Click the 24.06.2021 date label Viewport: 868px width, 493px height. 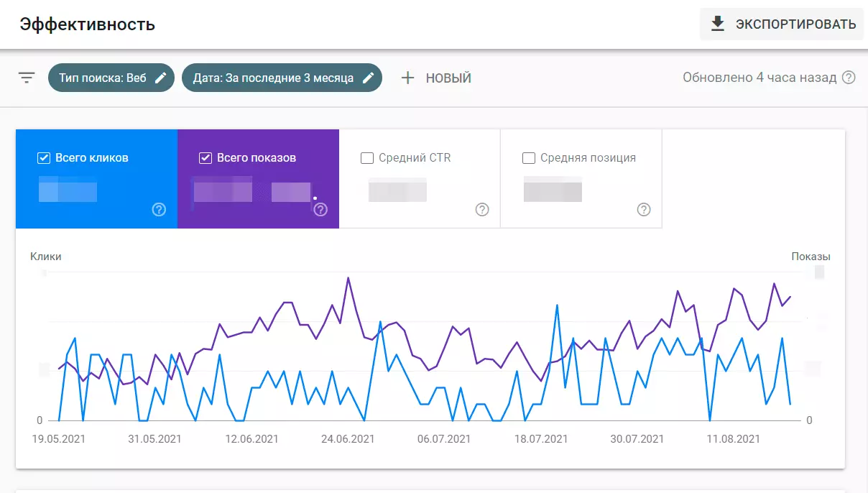[348, 438]
